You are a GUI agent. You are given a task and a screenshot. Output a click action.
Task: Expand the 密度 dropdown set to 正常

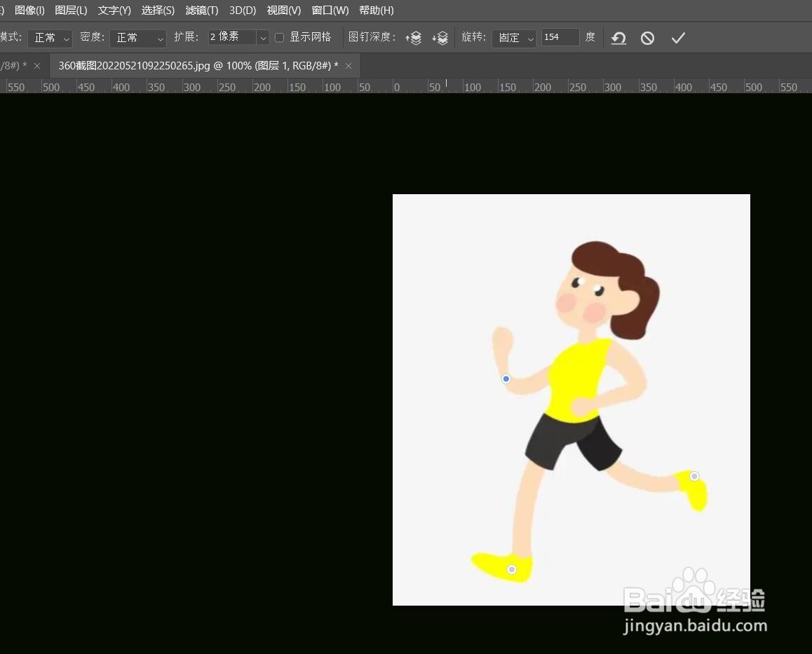coord(137,38)
